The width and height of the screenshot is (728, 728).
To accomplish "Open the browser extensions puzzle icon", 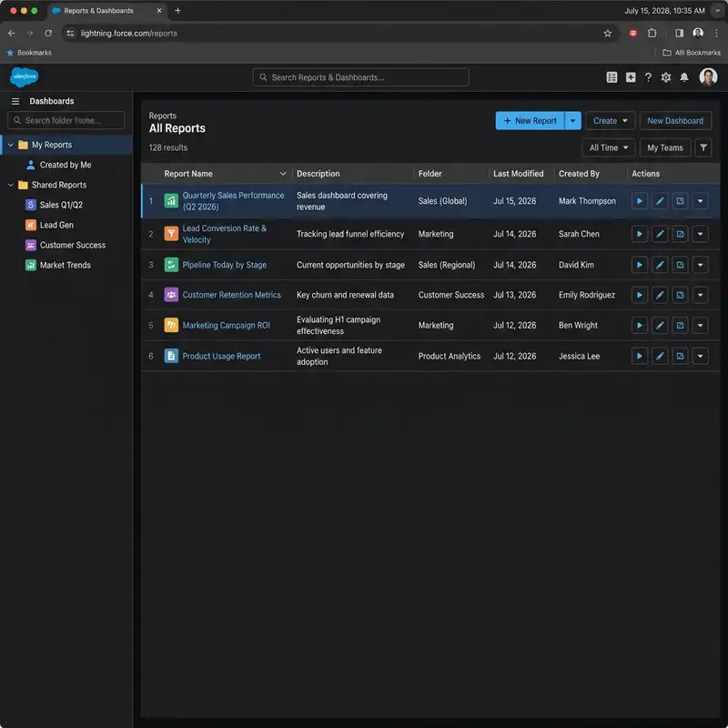I will (x=652, y=34).
